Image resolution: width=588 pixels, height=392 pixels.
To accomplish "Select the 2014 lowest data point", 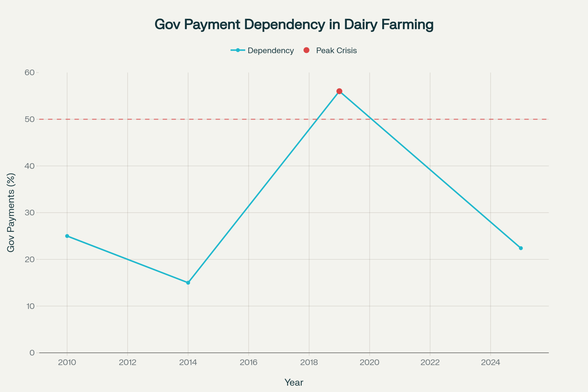I will tap(188, 283).
